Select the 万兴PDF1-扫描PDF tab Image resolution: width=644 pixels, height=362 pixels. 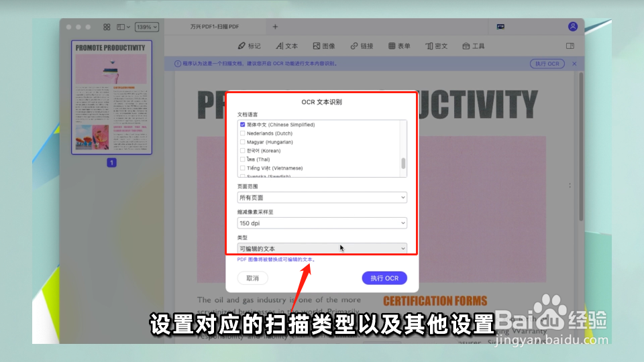(x=215, y=27)
